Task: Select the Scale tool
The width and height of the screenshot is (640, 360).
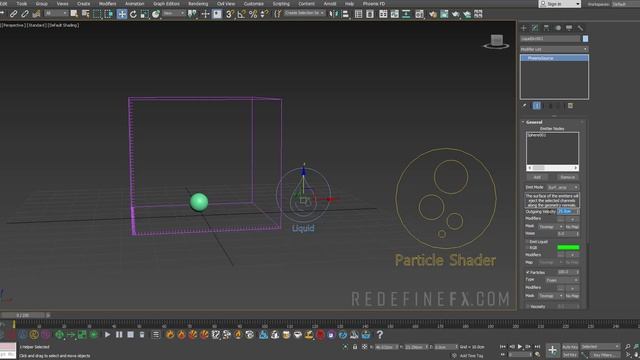Action: click(x=144, y=14)
